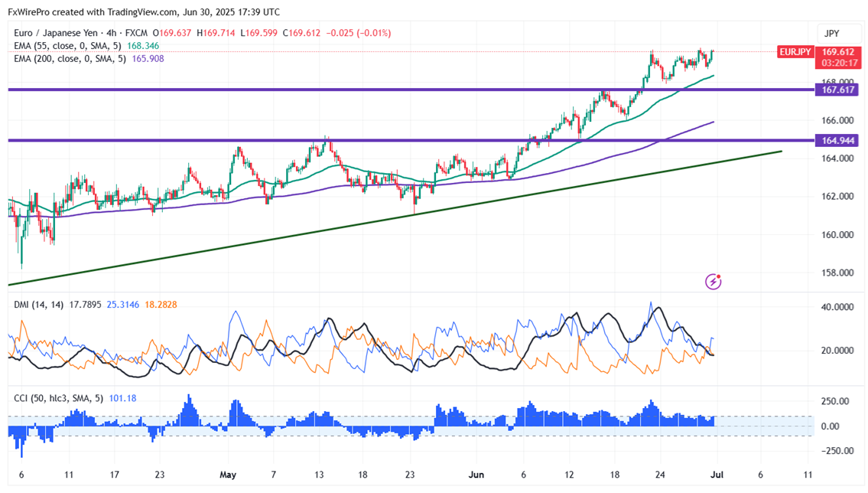868x493 pixels.
Task: Click the Jun date axis label
Action: tap(476, 475)
